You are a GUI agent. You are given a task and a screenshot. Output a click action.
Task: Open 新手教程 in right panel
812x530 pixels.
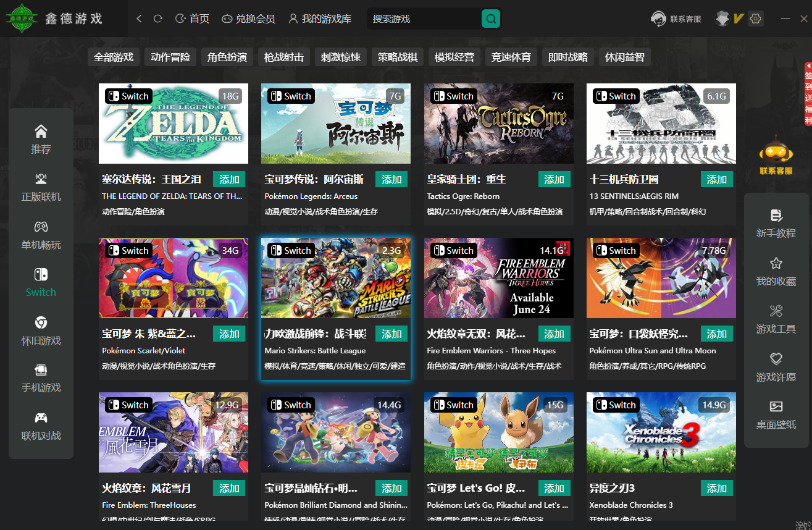pos(776,224)
